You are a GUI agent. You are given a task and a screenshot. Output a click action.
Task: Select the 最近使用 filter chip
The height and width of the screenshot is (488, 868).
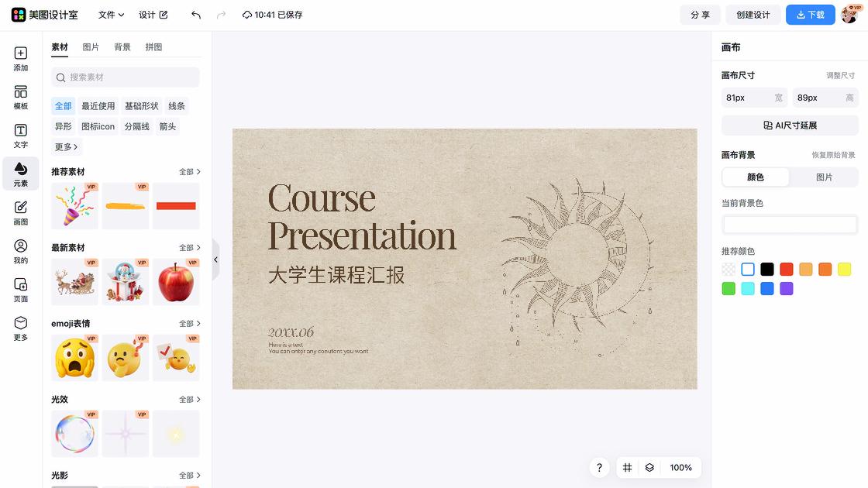click(x=98, y=105)
